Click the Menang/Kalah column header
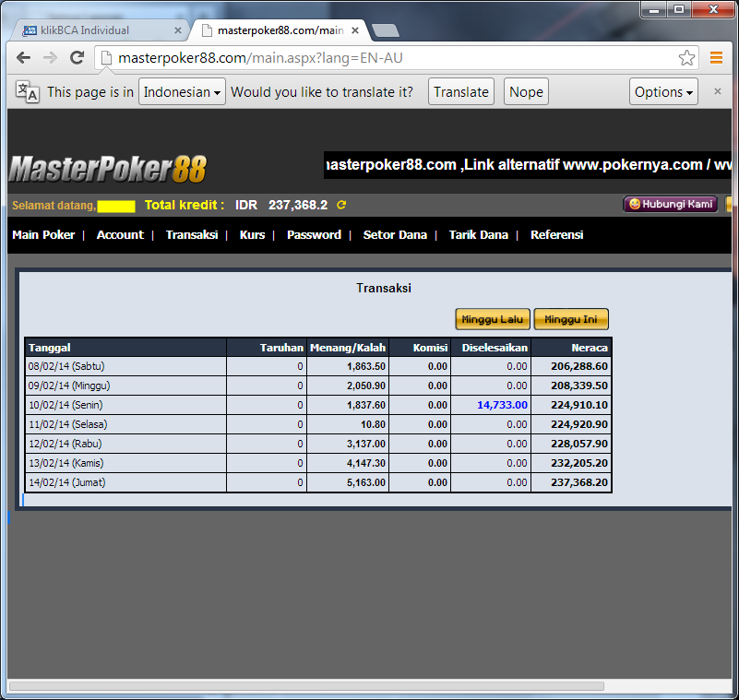The height and width of the screenshot is (700, 739). pos(348,348)
